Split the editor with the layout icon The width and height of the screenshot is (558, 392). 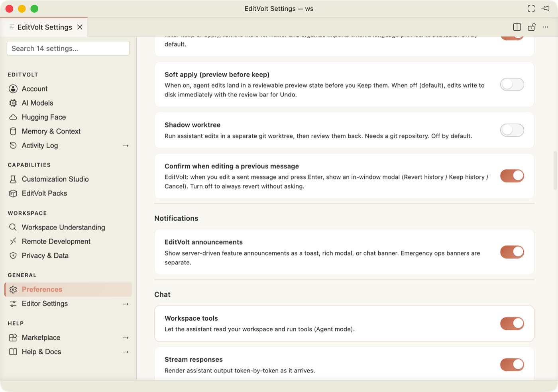click(517, 27)
